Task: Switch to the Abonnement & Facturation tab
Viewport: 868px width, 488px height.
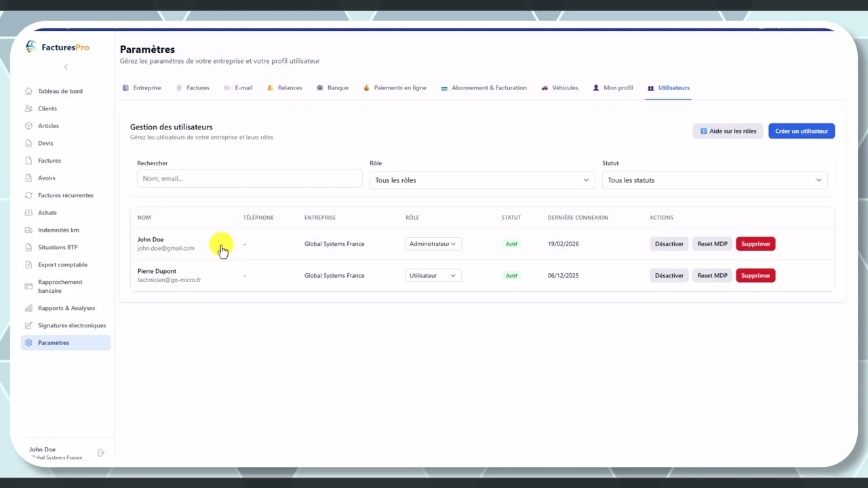Action: (484, 88)
